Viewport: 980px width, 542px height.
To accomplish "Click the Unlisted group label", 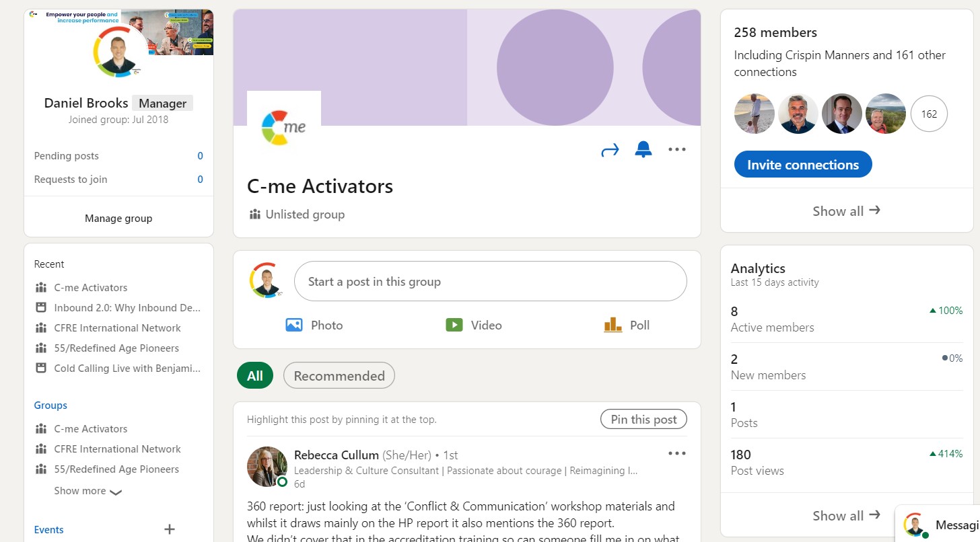I will (305, 215).
